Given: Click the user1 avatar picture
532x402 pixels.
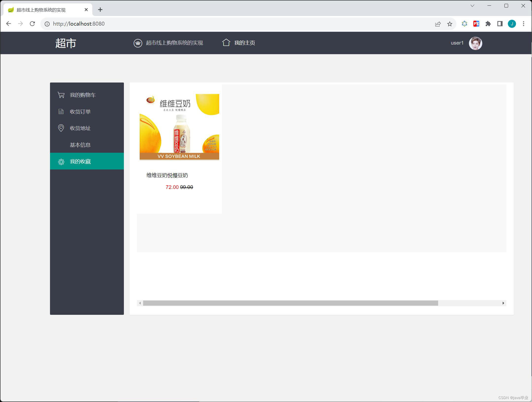Looking at the screenshot, I should [475, 43].
